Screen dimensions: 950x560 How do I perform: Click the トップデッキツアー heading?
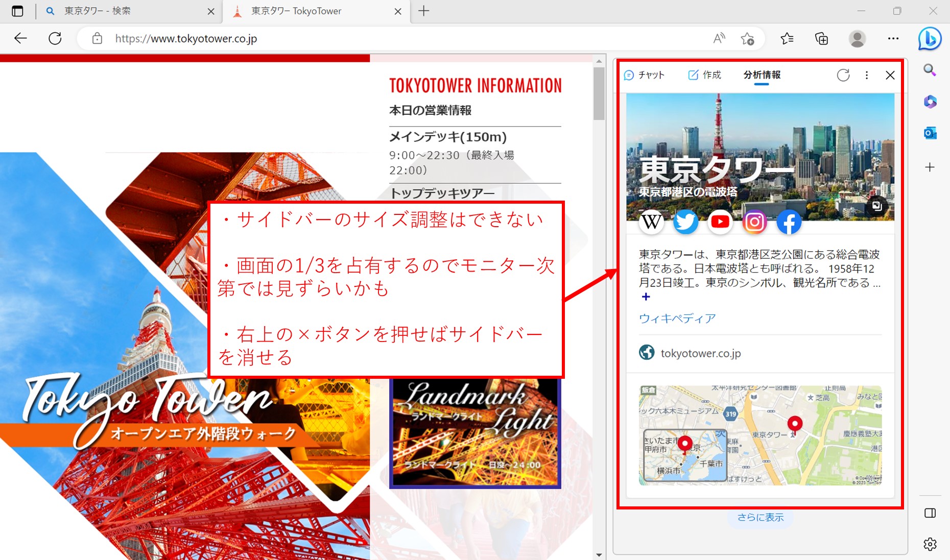click(x=442, y=193)
